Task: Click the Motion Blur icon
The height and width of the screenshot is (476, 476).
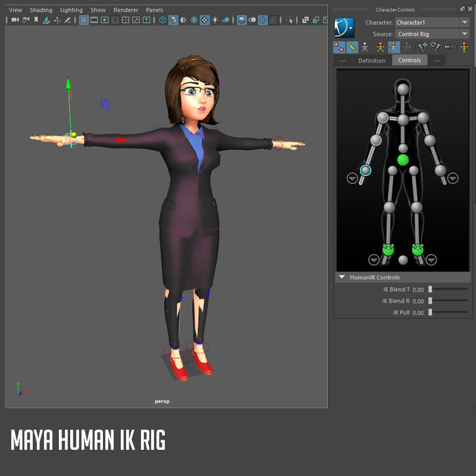Action: click(x=252, y=20)
